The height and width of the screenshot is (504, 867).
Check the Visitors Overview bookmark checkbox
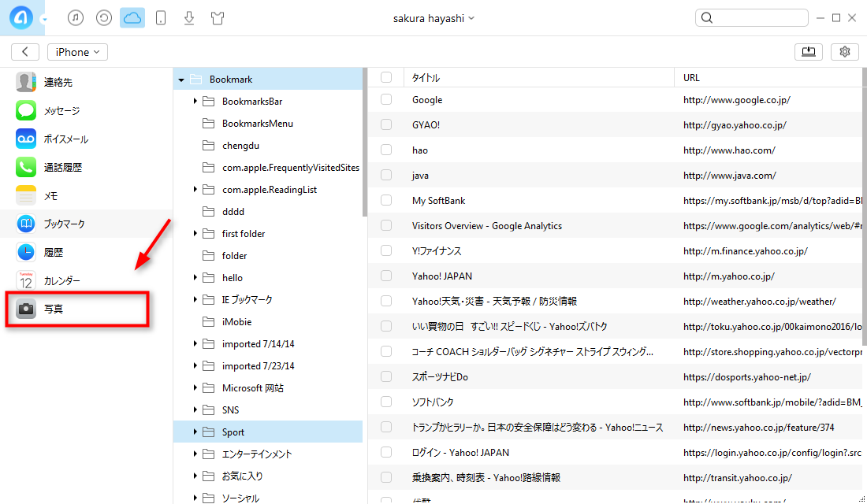(x=386, y=225)
